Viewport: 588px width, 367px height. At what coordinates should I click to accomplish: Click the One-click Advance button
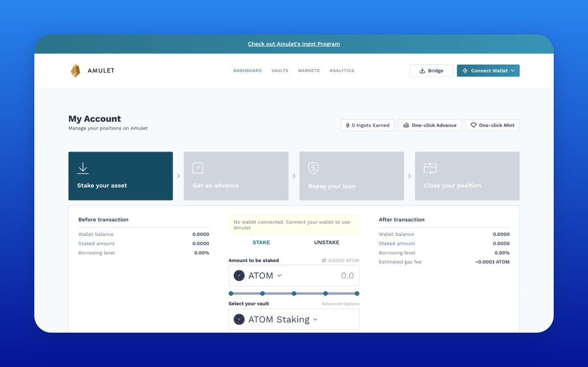point(430,125)
